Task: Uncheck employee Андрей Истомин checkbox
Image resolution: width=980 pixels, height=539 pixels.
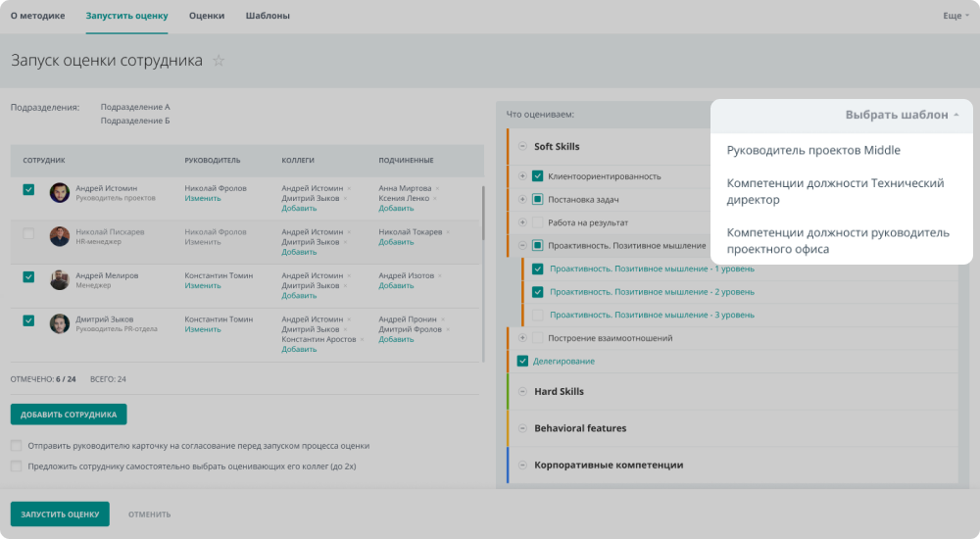Action: pyautogui.click(x=28, y=190)
